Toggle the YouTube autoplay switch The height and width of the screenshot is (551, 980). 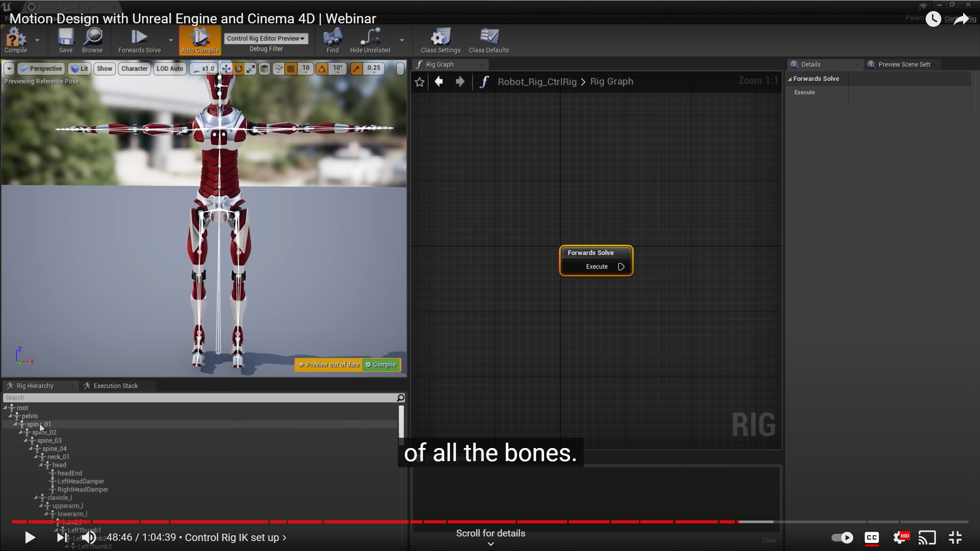(x=842, y=537)
